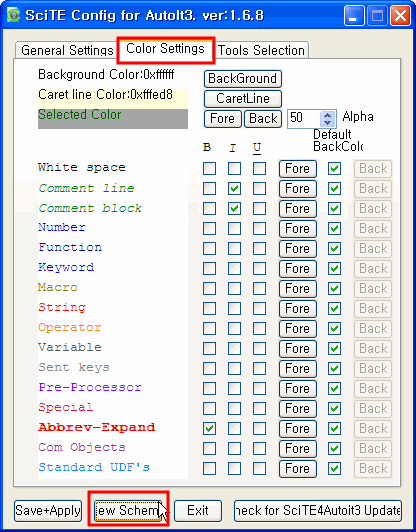Enable bold for Keyword

(209, 269)
